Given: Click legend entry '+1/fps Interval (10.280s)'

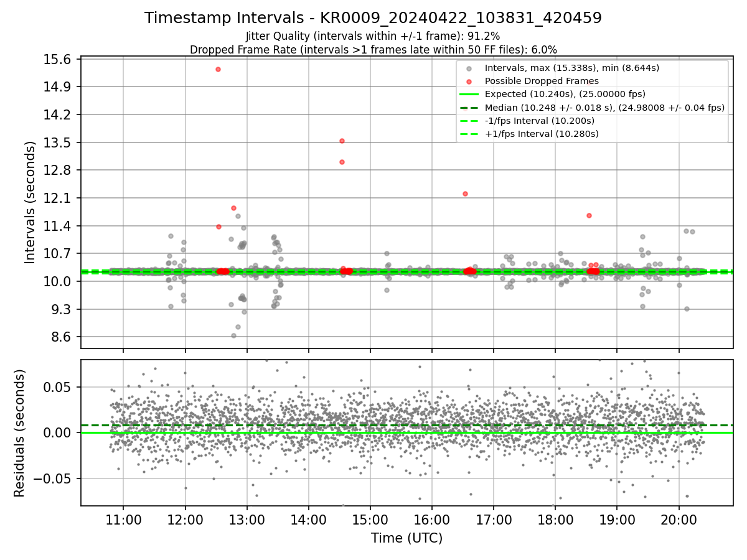Looking at the screenshot, I should coord(542,134).
